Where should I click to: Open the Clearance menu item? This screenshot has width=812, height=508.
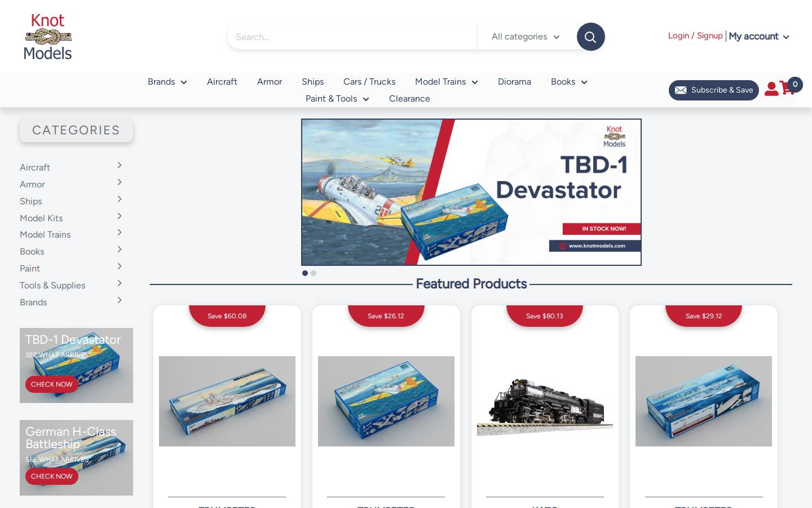click(409, 99)
